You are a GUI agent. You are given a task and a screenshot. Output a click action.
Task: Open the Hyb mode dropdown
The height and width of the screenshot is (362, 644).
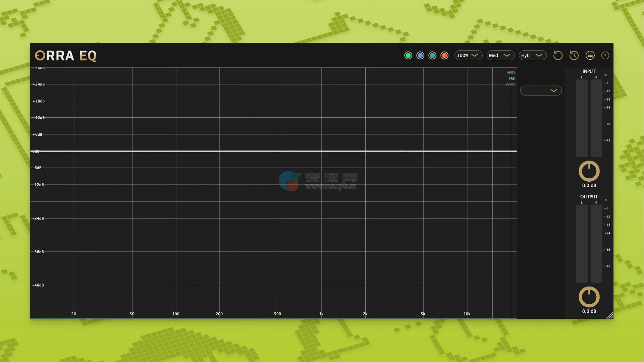pos(532,55)
